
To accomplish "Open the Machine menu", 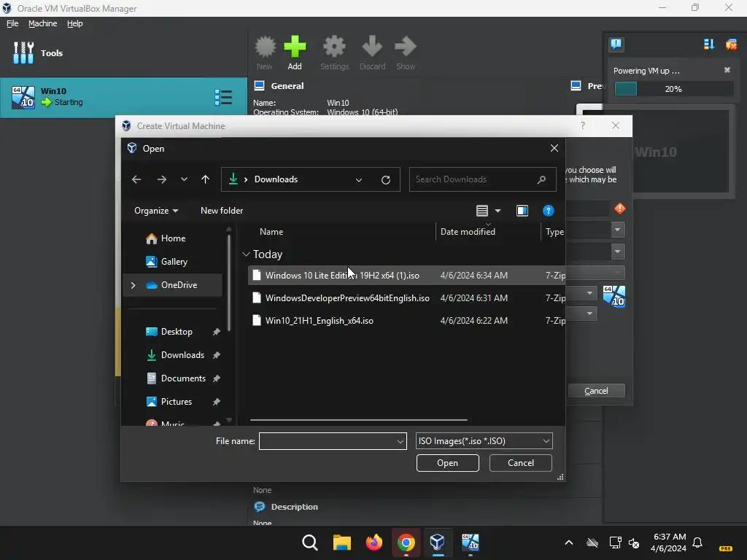I will [x=42, y=23].
